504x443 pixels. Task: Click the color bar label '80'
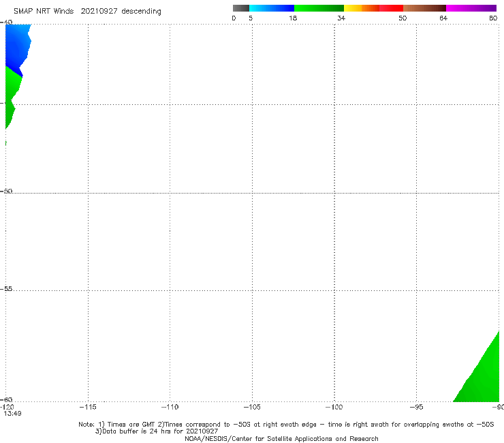[x=493, y=18]
